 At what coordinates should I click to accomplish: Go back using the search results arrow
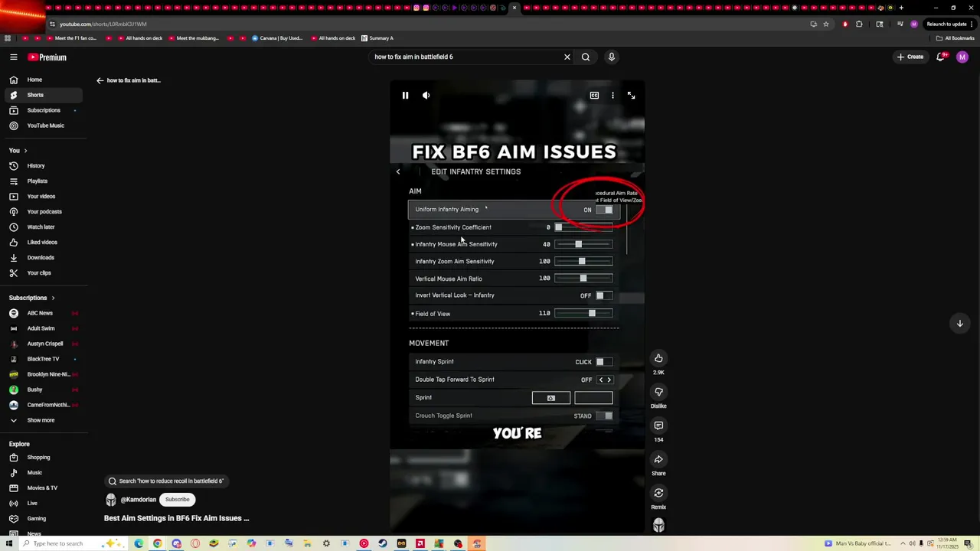click(x=100, y=80)
